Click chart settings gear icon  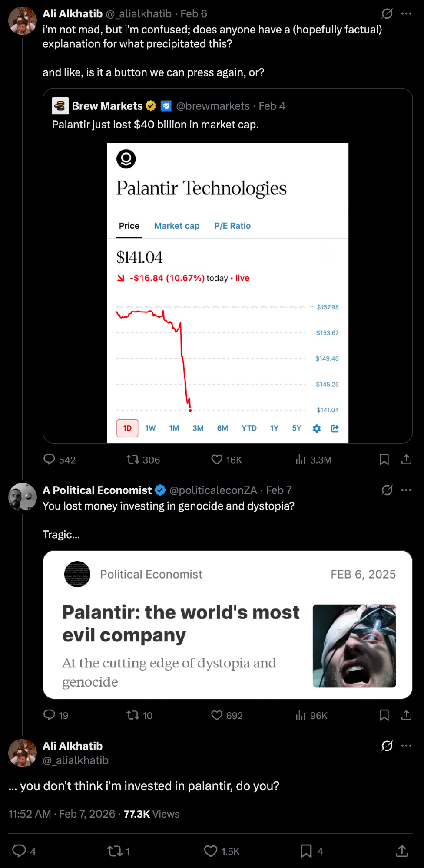pyautogui.click(x=317, y=428)
